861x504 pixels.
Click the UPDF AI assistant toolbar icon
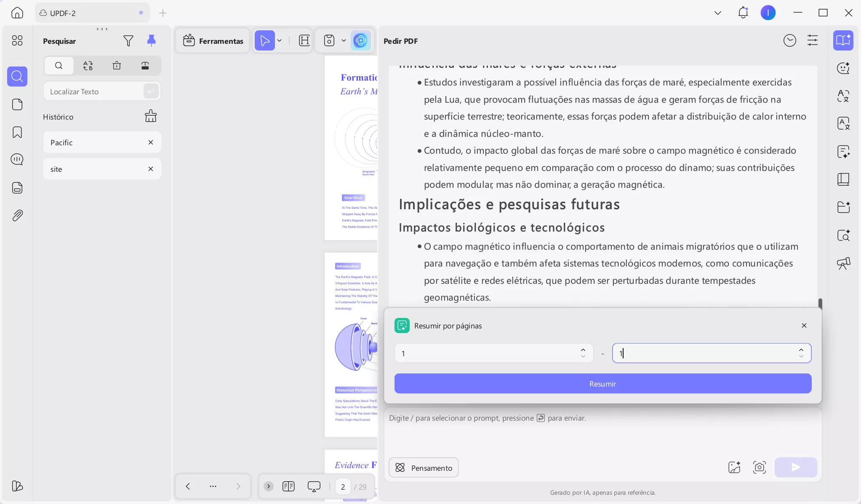(360, 41)
